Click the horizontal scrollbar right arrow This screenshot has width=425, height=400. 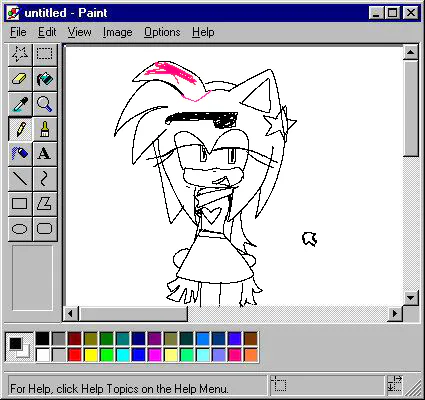coord(395,313)
